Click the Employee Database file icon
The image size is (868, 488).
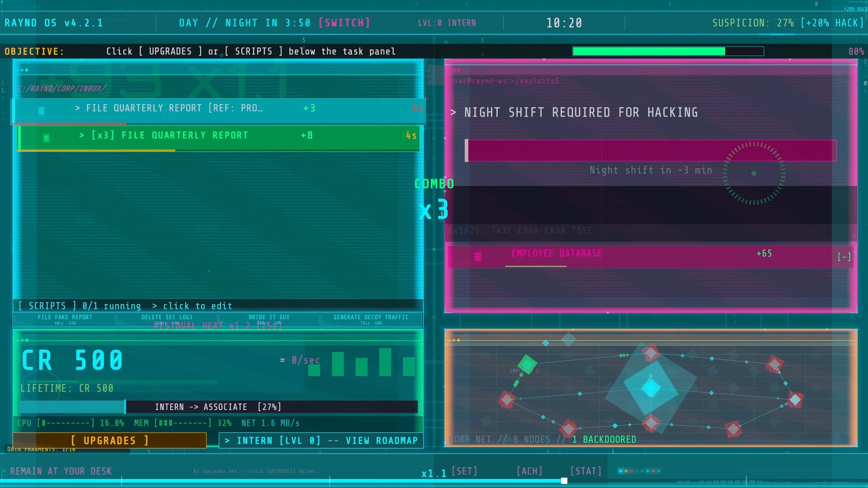(x=477, y=257)
